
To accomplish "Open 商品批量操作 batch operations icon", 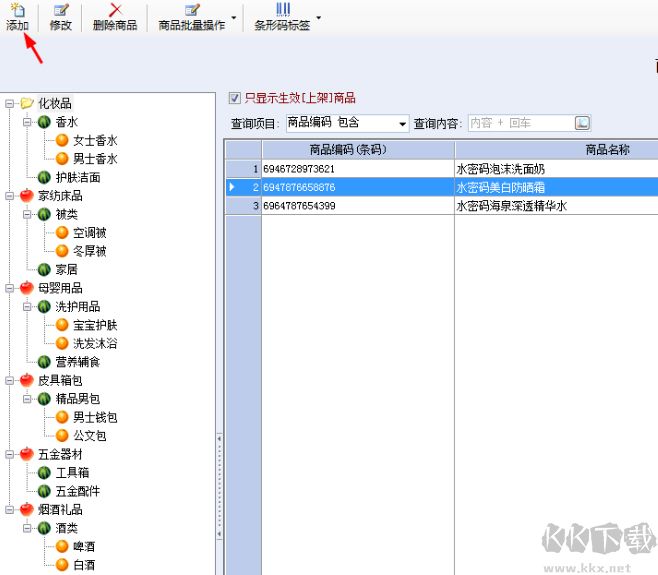I will (191, 10).
